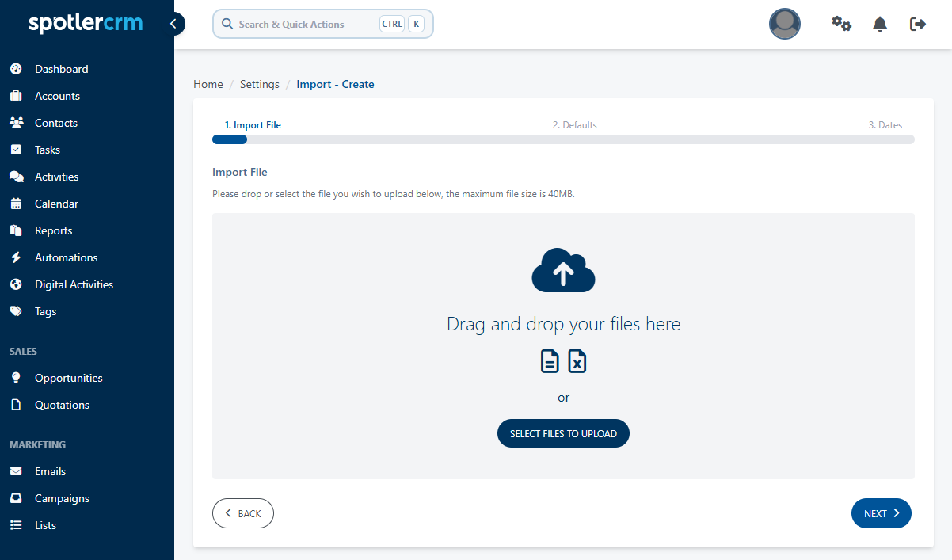Viewport: 952px width, 560px height.
Task: Click the Select Files To Upload button
Action: [563, 433]
